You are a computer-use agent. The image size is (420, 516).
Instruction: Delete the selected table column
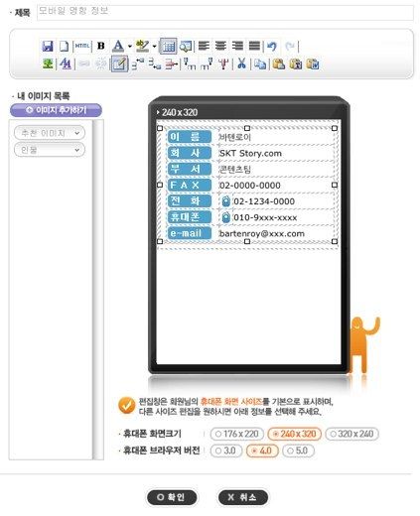coord(223,64)
